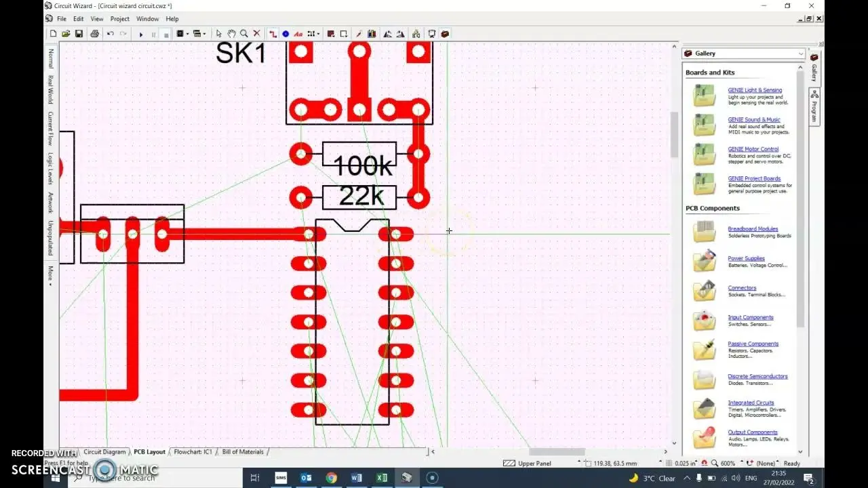
Task: Toggle the snap magnet icon in status bar
Action: (x=705, y=463)
